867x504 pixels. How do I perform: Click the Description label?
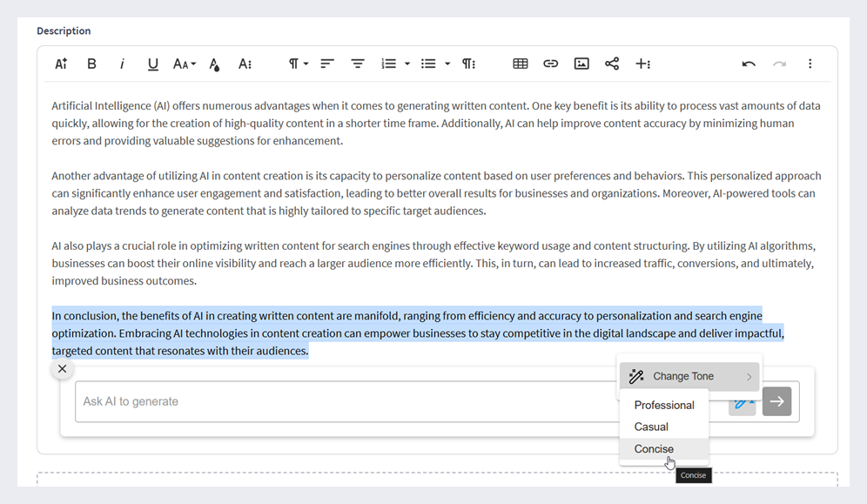pos(64,31)
